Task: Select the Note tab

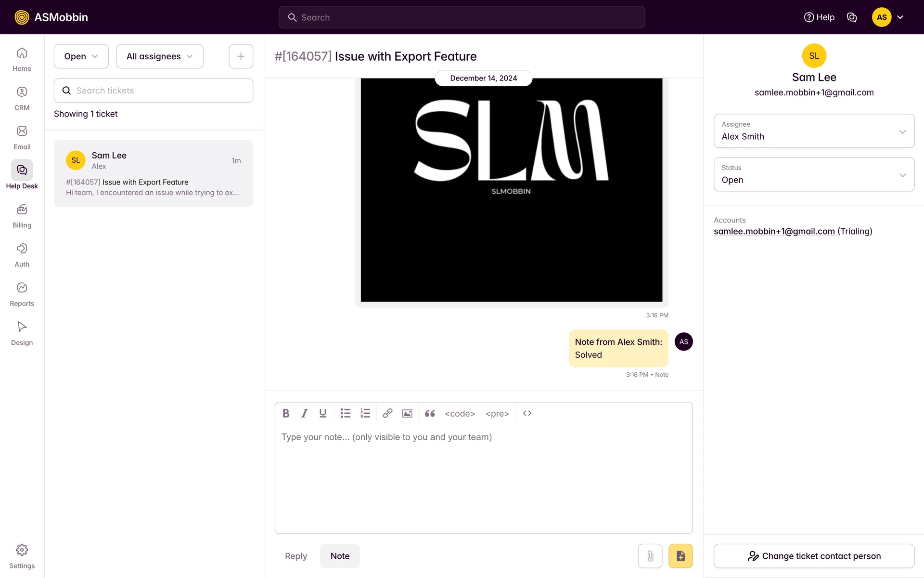Action: coord(340,556)
